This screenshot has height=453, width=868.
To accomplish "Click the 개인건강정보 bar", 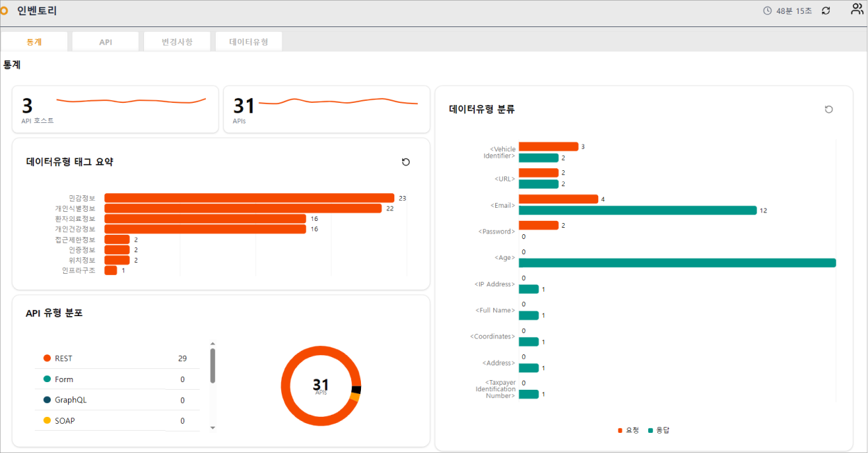I will [205, 229].
